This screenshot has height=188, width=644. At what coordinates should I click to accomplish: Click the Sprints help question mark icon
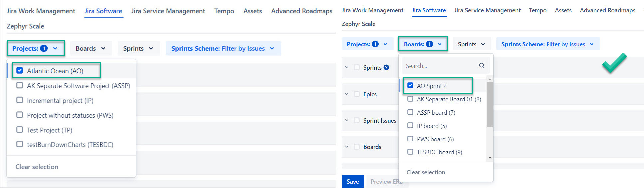pos(386,67)
